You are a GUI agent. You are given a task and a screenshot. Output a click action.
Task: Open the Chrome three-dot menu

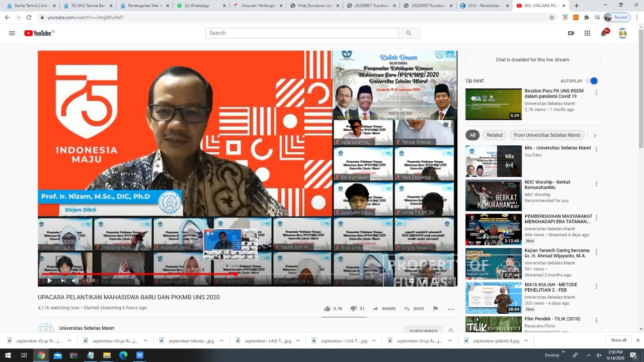[x=637, y=17]
